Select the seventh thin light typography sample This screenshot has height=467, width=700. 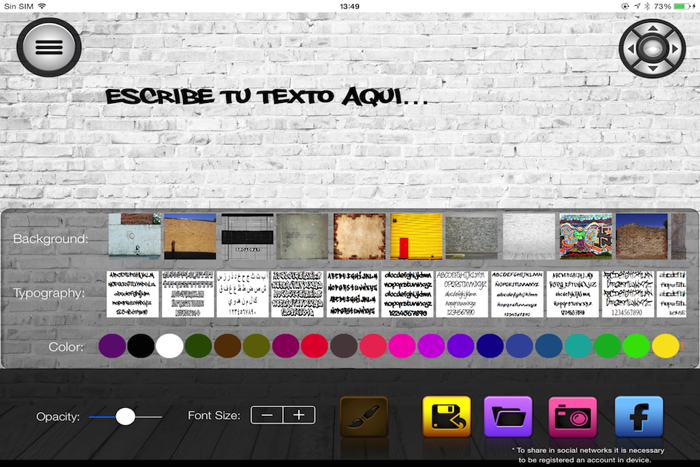click(x=462, y=294)
